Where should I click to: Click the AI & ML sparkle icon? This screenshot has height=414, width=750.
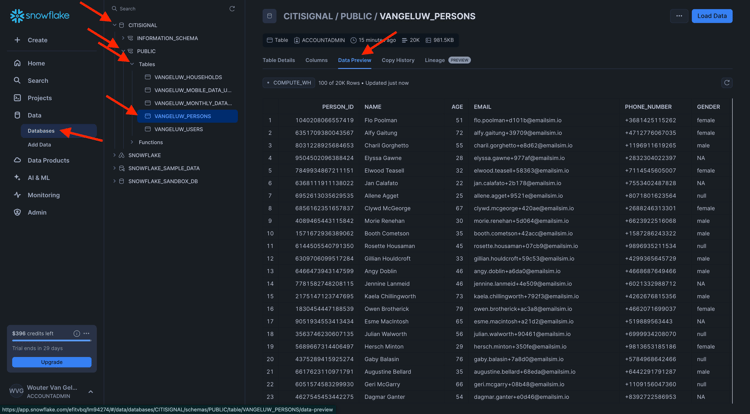tap(17, 177)
